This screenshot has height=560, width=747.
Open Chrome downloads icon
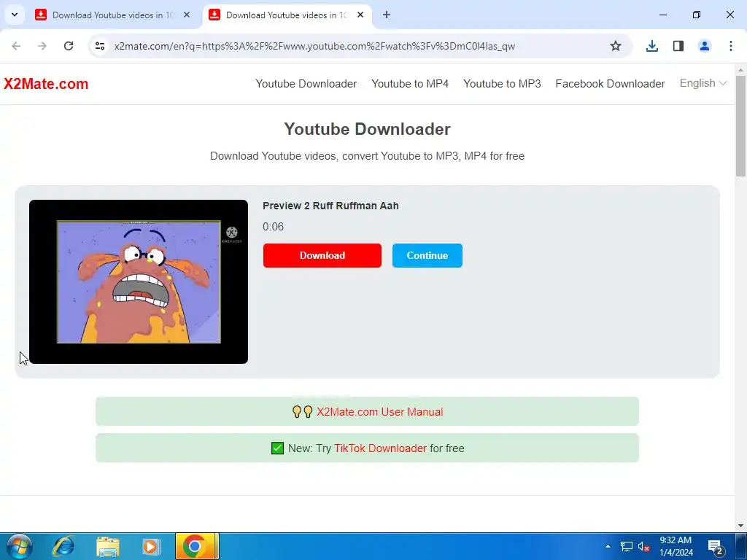[652, 46]
